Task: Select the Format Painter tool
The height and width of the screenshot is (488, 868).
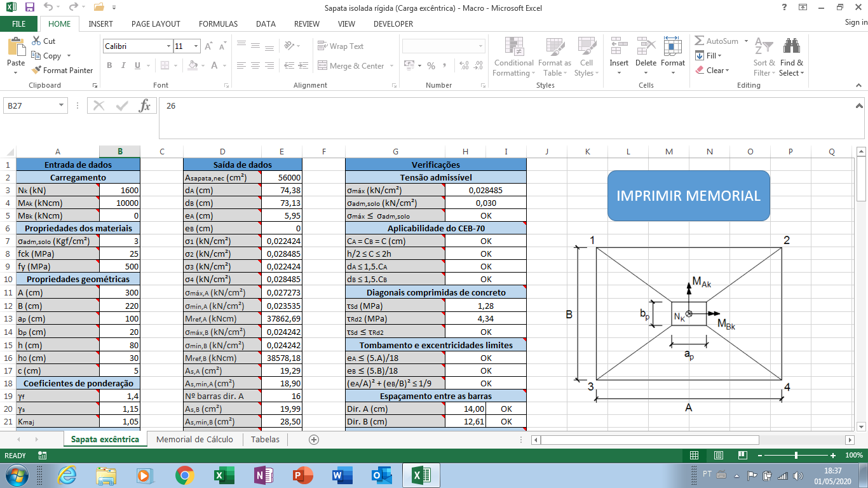Action: 62,71
